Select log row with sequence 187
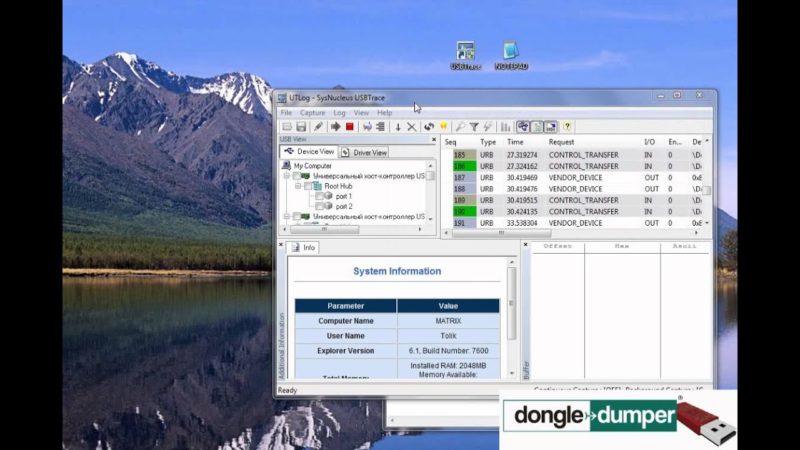Viewport: 800px width, 450px height. tap(575, 177)
